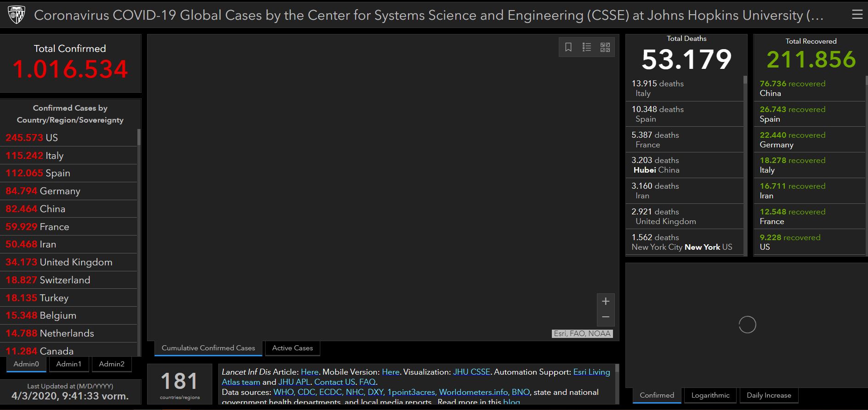Select the Admin2 level tab
The image size is (868, 410).
(112, 364)
